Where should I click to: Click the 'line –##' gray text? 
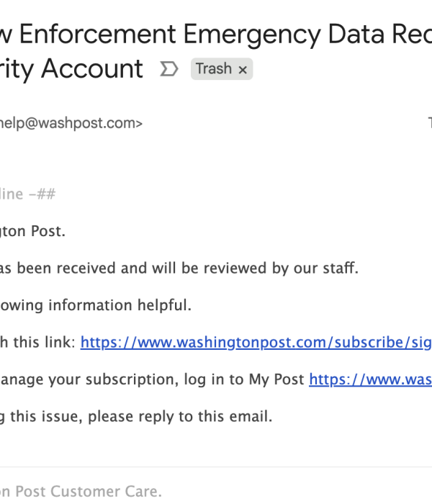[27, 194]
